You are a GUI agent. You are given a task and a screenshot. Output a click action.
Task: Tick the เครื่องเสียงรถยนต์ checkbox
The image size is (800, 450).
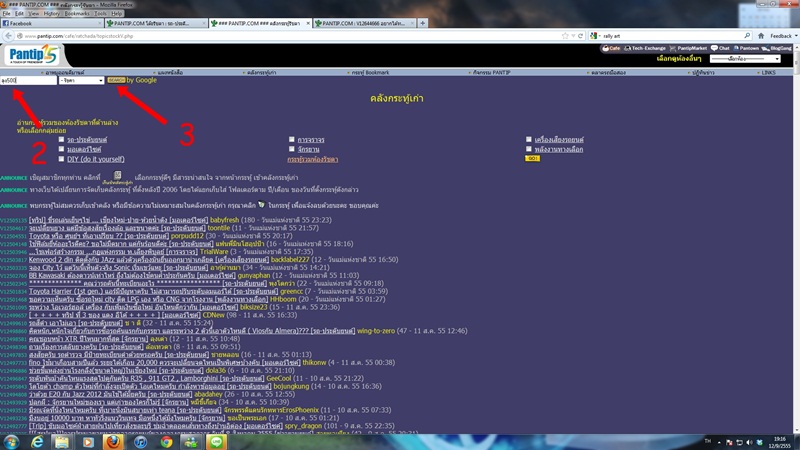(529, 139)
